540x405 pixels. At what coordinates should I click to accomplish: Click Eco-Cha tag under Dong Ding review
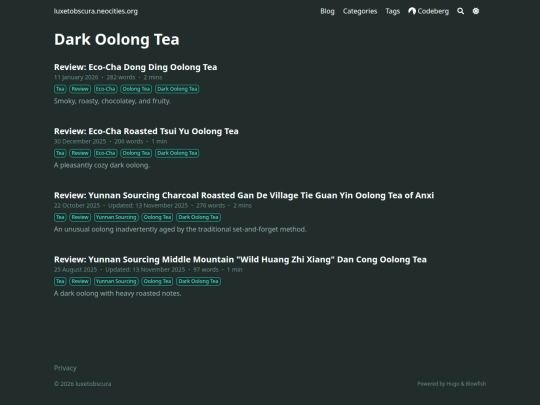point(105,89)
